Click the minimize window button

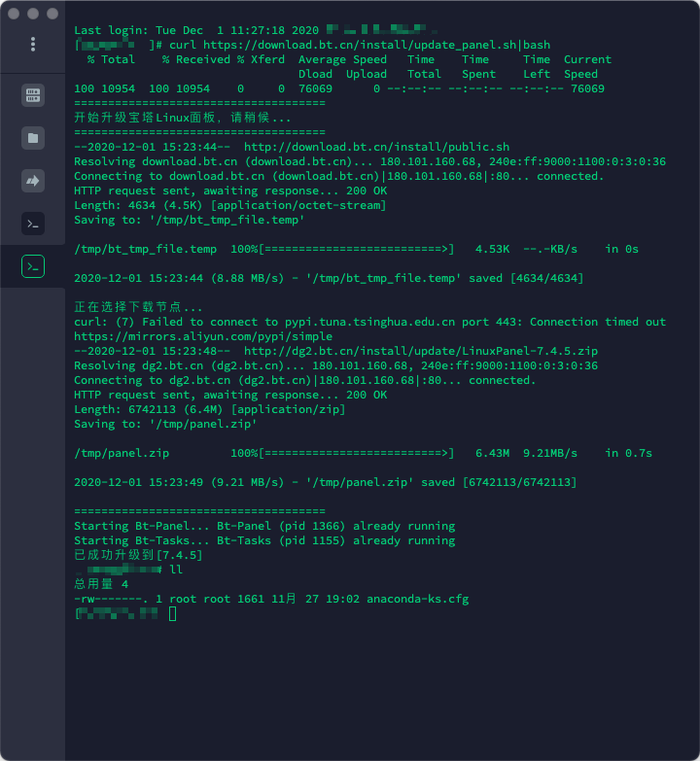[33, 14]
